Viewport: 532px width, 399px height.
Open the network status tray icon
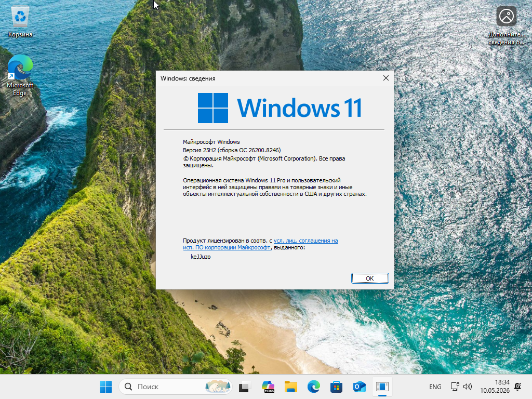[455, 387]
